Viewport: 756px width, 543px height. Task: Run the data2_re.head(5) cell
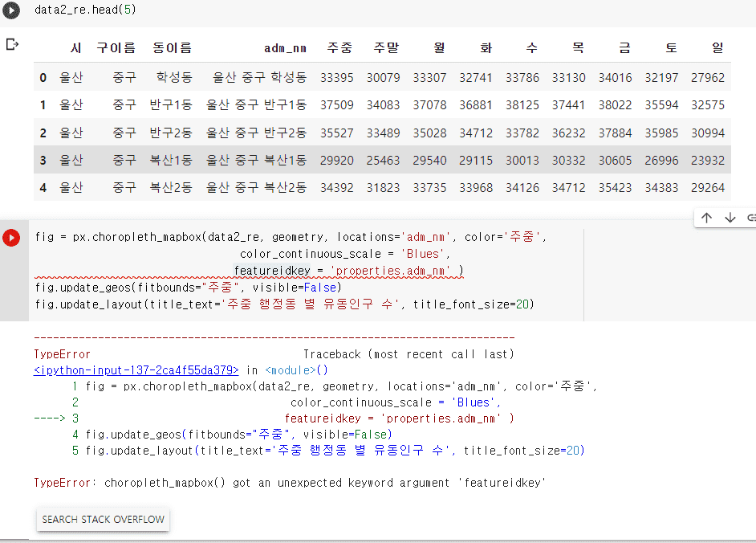tap(11, 10)
